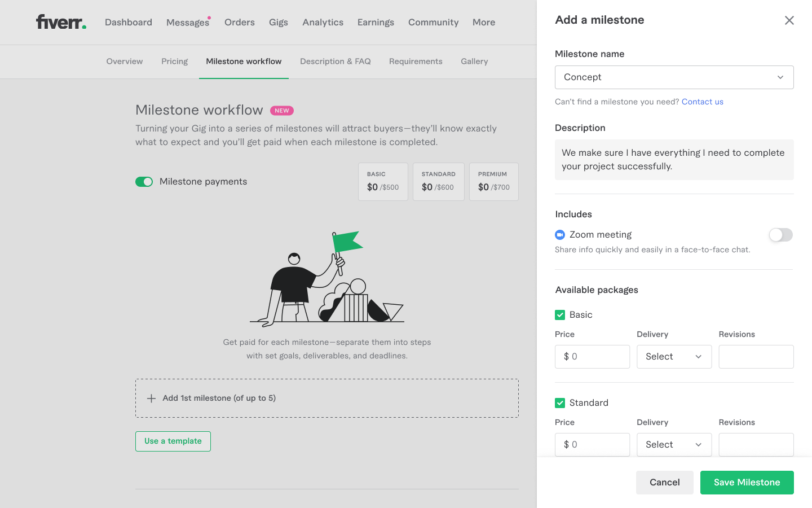Go to the Description & FAQ tab
Viewport: 812px width, 508px height.
335,62
